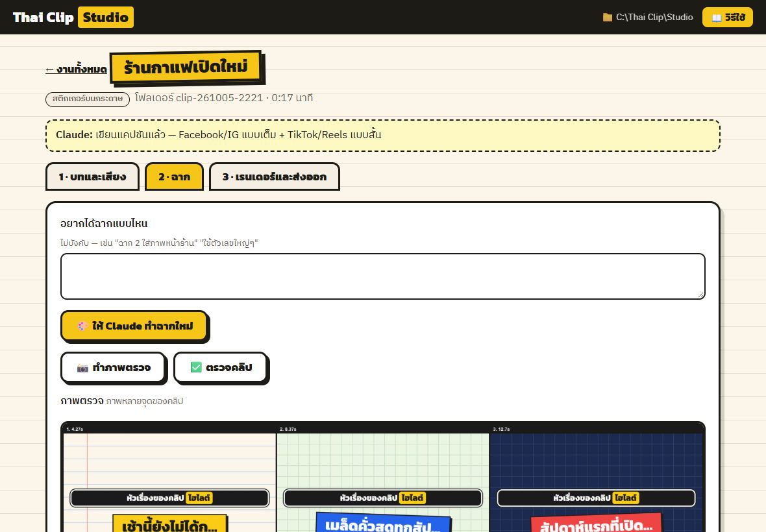Click the camera icon on ทำภาพตรวจ button
This screenshot has width=766, height=532.
click(82, 367)
